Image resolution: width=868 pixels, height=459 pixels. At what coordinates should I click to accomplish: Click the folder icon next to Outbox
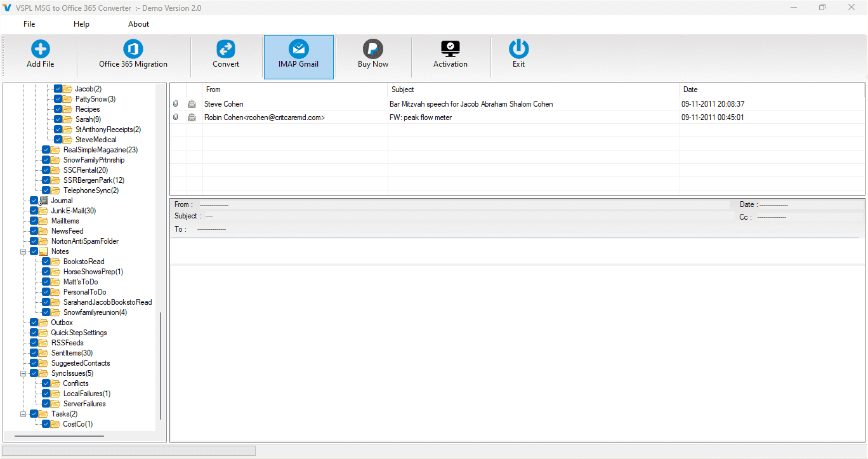click(x=44, y=323)
